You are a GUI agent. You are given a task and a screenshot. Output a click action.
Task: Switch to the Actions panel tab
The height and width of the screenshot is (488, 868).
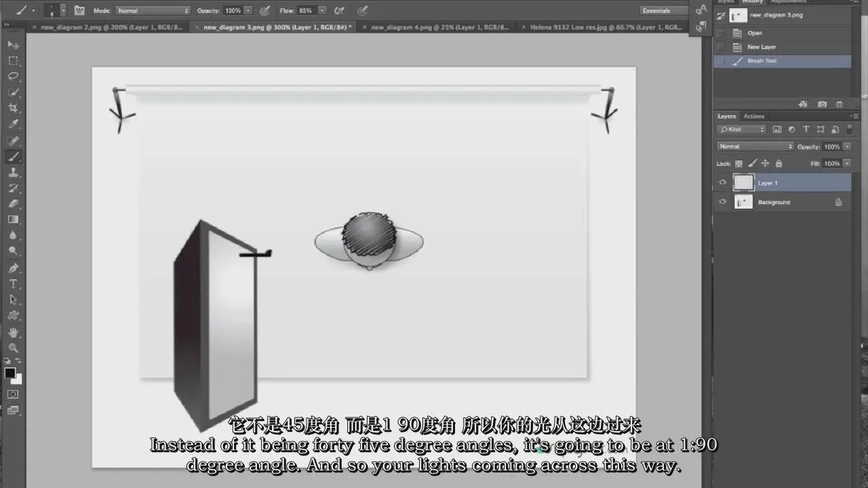(753, 116)
